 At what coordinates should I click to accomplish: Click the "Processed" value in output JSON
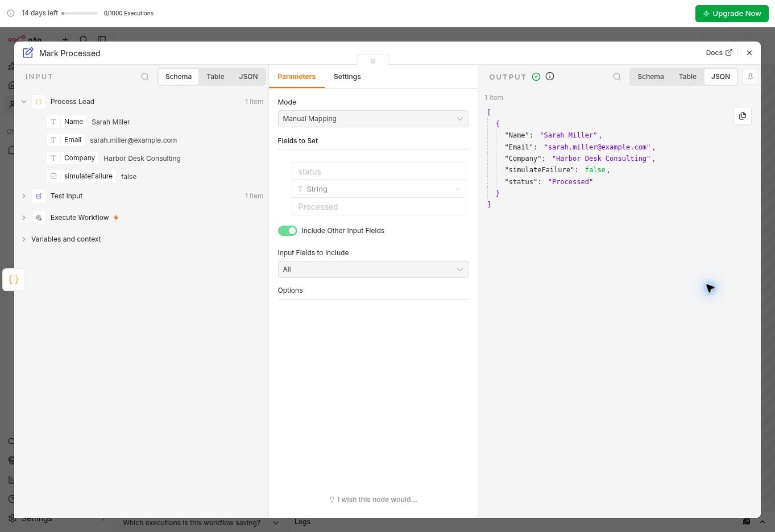(570, 182)
